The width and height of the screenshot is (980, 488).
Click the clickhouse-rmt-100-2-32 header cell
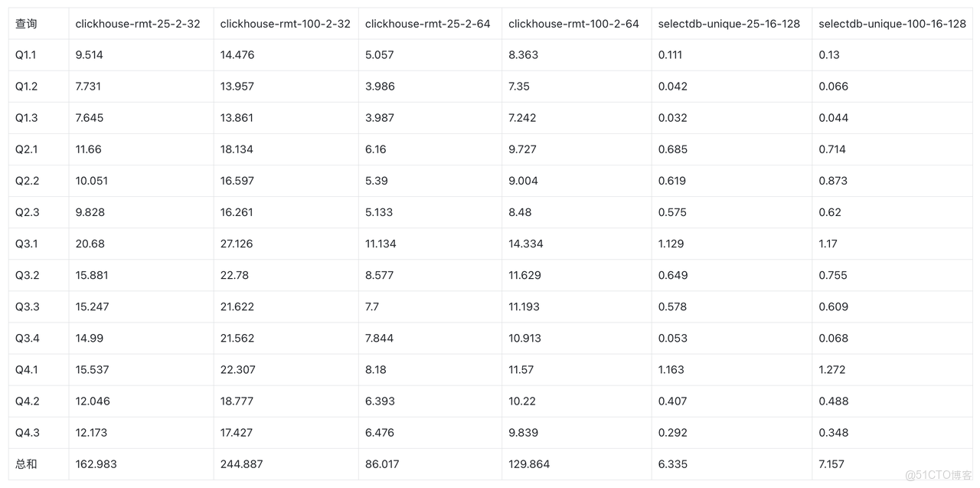[x=285, y=24]
